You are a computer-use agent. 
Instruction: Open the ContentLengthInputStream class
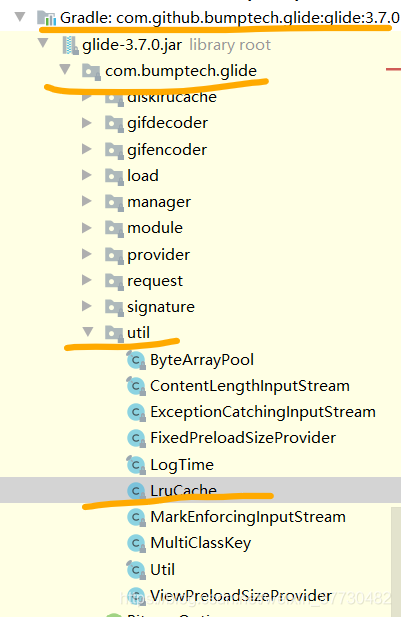coord(250,386)
